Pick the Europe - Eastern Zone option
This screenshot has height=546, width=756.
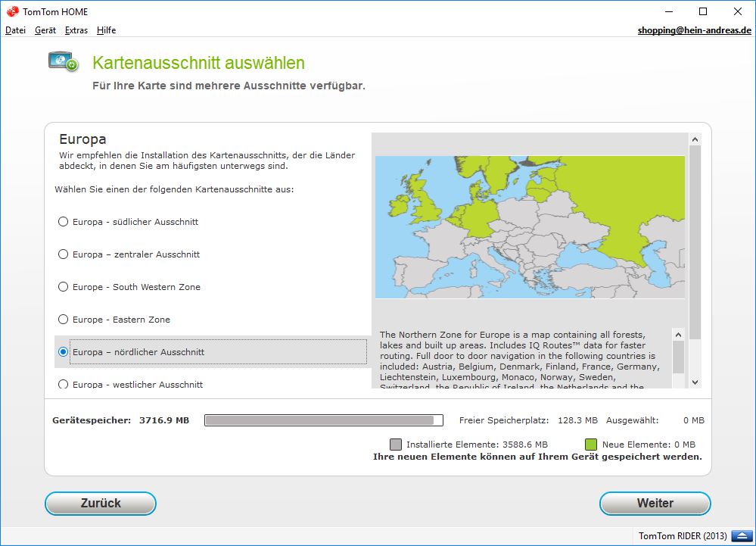click(x=64, y=320)
